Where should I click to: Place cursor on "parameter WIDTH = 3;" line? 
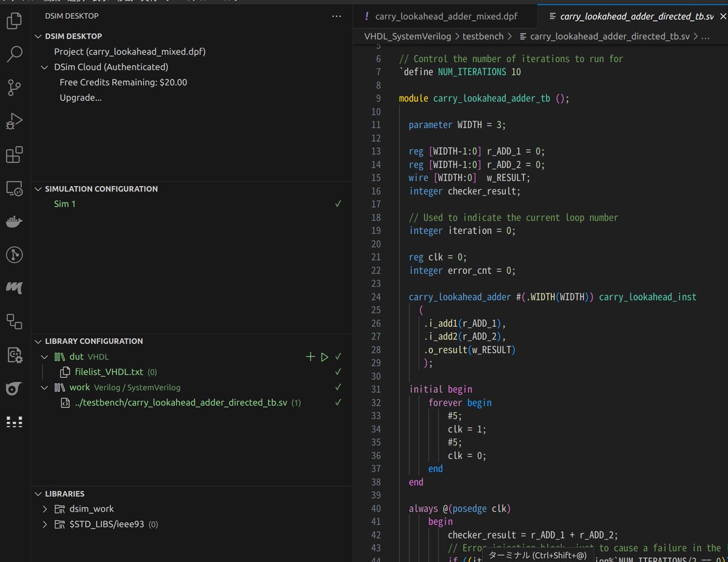[x=457, y=125]
